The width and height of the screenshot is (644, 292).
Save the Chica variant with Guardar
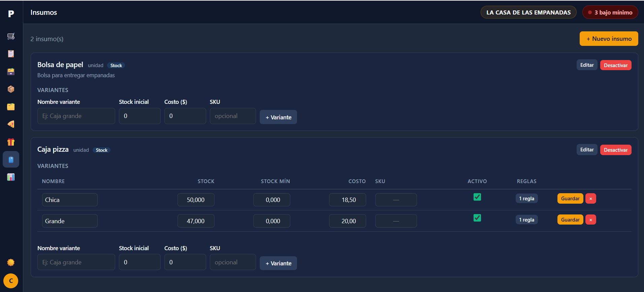pyautogui.click(x=570, y=199)
